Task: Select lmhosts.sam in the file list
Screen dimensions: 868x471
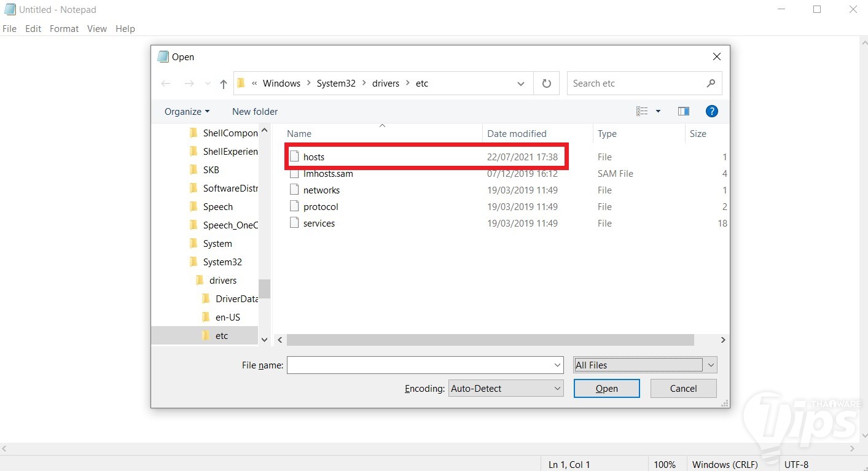Action: point(328,173)
